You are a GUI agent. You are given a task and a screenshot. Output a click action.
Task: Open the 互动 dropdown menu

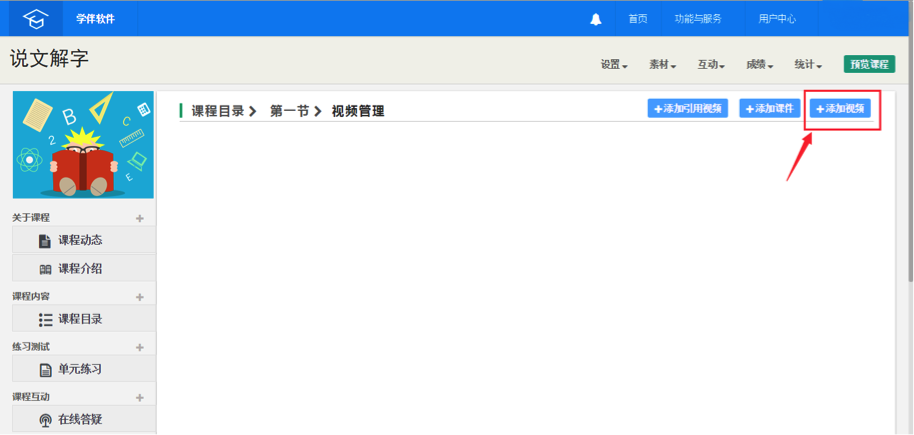[711, 65]
